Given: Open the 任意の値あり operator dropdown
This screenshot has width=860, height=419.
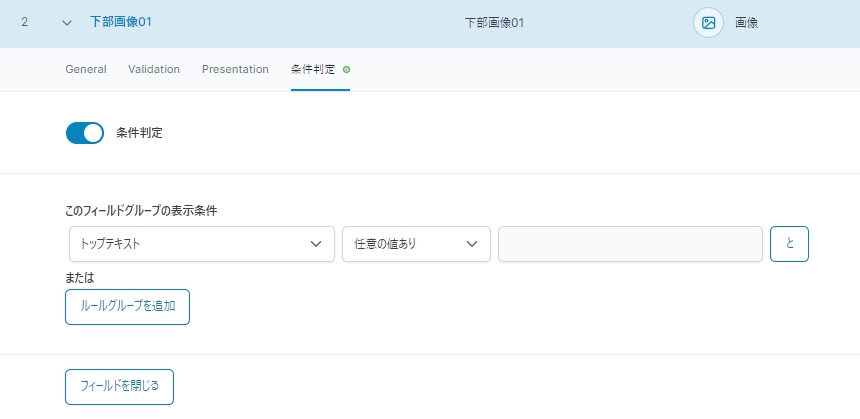Looking at the screenshot, I should (416, 244).
